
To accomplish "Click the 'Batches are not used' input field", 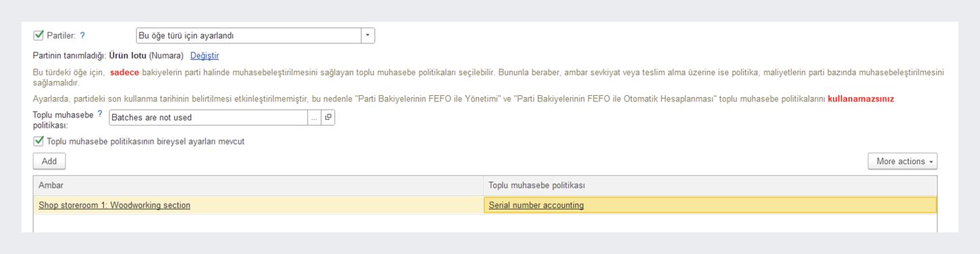I will [x=209, y=118].
